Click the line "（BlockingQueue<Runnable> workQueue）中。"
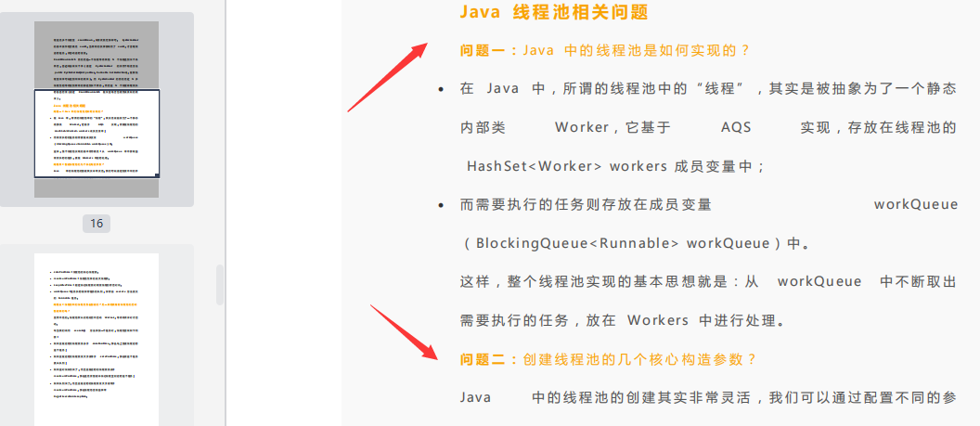980x426 pixels. [636, 243]
